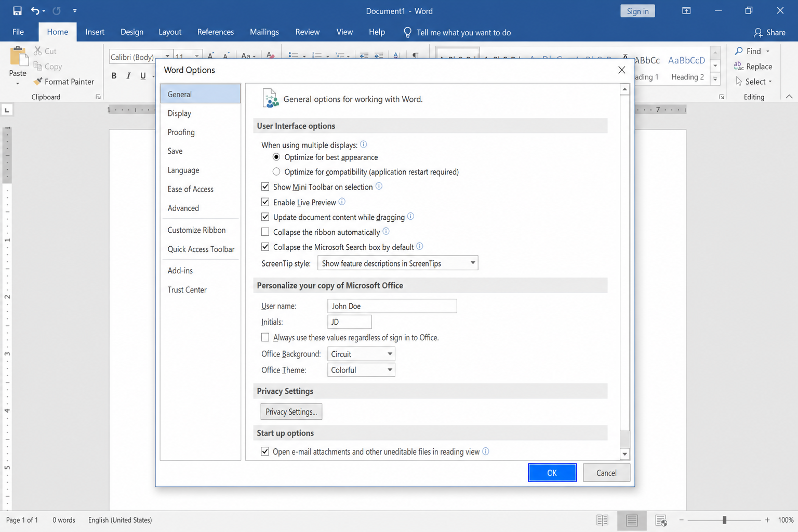Click the OK button
Screen dimensions: 798x532
click(552, 473)
